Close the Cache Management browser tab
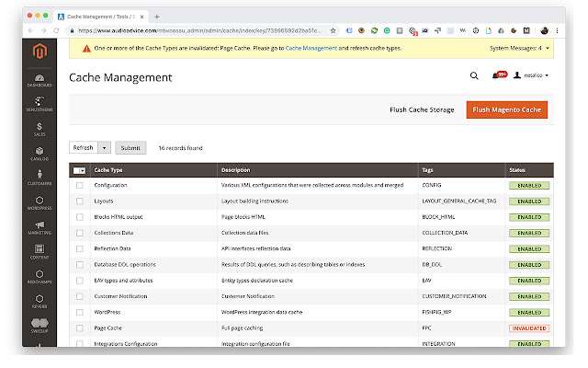The width and height of the screenshot is (588, 368). coord(141,17)
